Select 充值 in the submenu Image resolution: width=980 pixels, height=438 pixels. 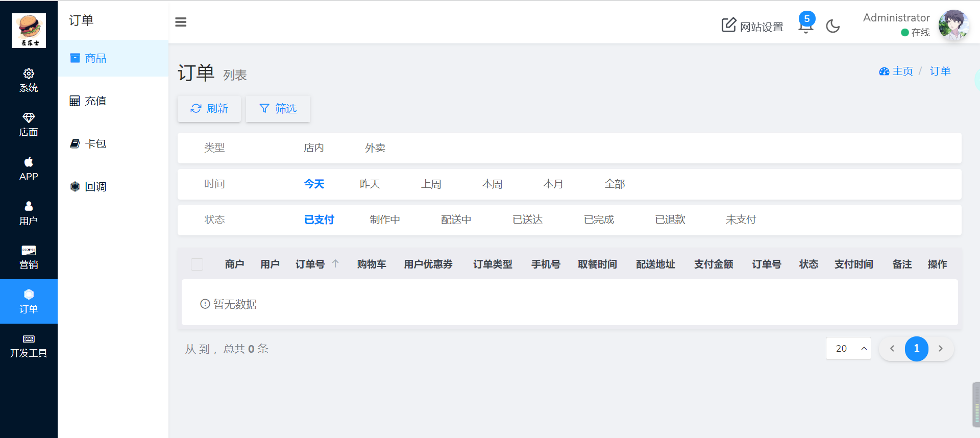(113, 101)
